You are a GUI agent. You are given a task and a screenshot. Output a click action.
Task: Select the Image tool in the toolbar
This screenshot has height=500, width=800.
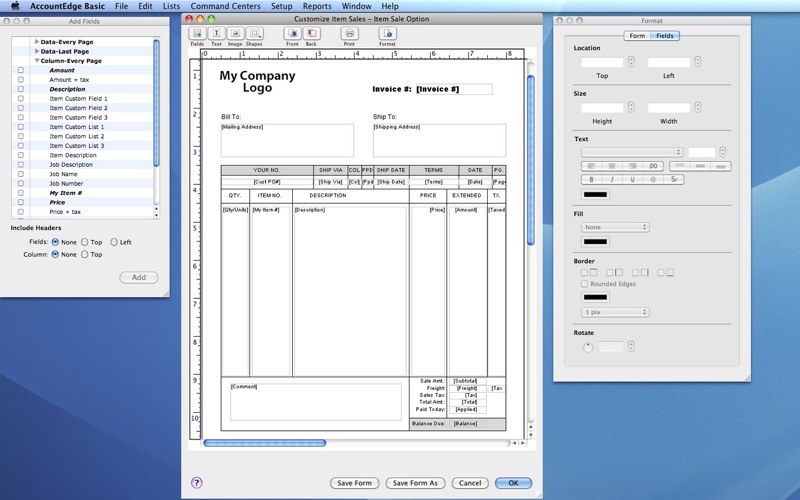[235, 34]
